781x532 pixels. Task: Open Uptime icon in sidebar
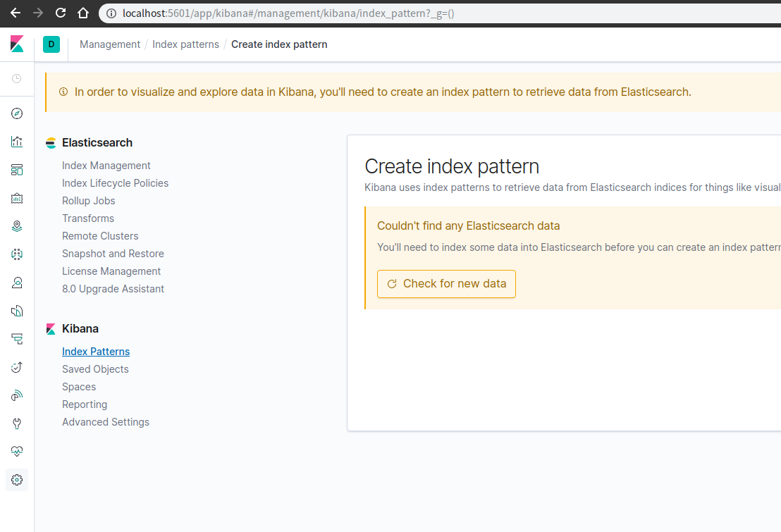coord(17,368)
